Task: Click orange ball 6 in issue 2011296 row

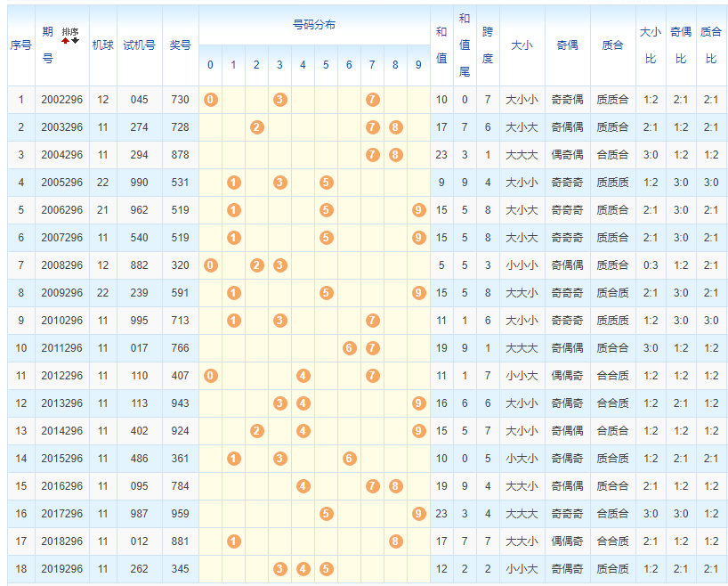Action: 350,348
